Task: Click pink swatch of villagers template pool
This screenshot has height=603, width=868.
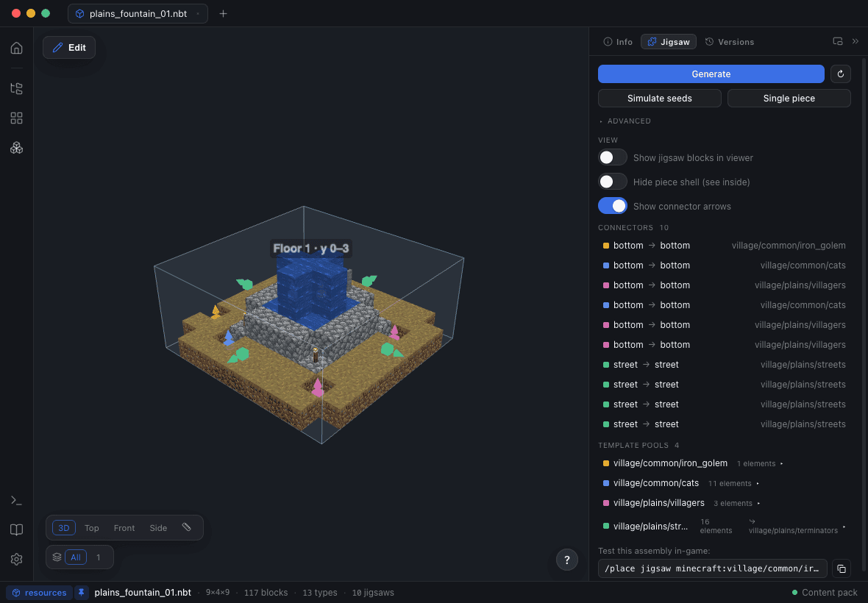Action: click(605, 503)
